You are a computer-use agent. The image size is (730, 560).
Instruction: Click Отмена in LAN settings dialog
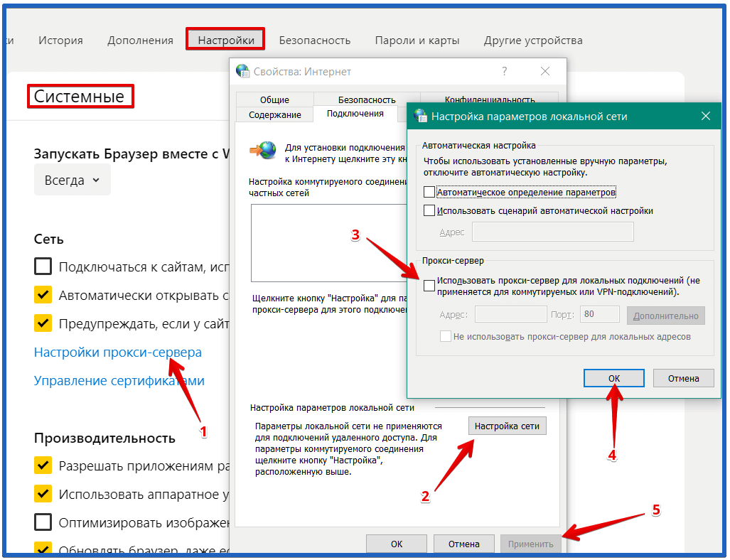point(684,379)
